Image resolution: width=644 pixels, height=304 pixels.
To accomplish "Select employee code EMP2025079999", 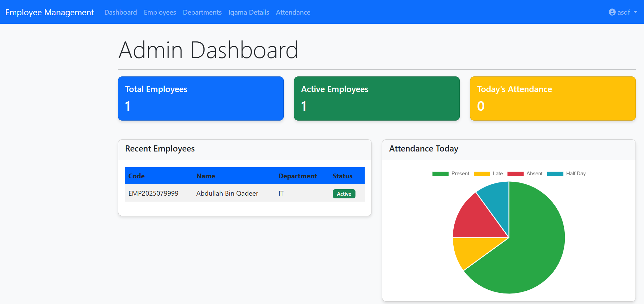I will point(153,193).
